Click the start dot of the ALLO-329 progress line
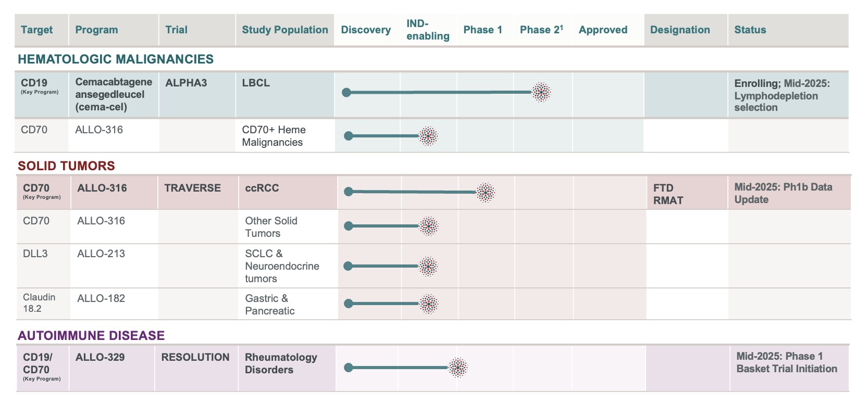This screenshot has height=404, width=868. 349,368
